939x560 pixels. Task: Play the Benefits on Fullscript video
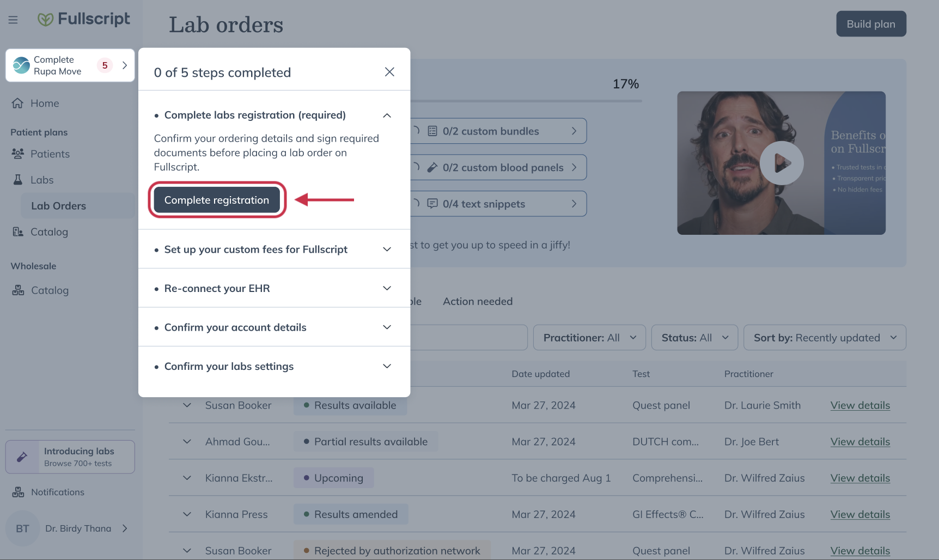pyautogui.click(x=782, y=163)
